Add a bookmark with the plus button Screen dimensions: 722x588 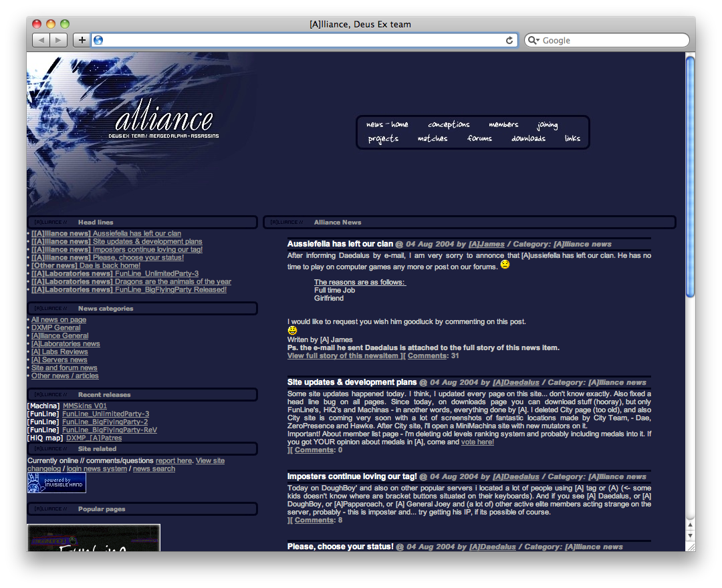[x=82, y=40]
